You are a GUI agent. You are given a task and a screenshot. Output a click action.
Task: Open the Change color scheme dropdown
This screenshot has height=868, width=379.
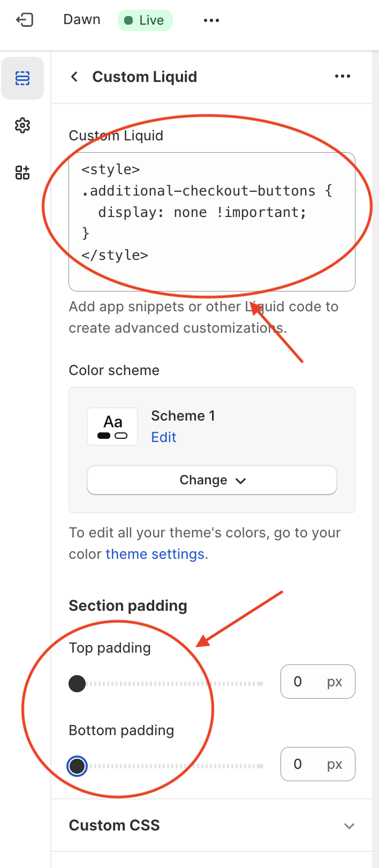click(x=211, y=480)
